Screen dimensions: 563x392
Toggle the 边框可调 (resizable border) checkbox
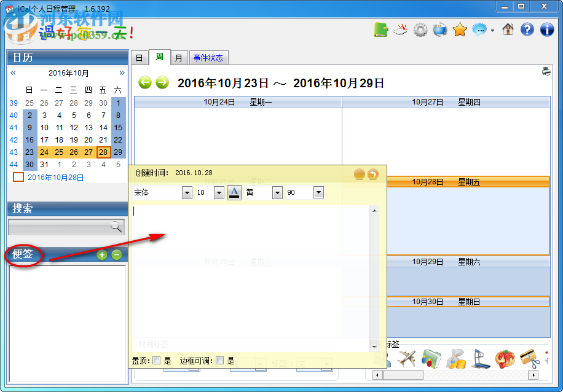point(220,361)
